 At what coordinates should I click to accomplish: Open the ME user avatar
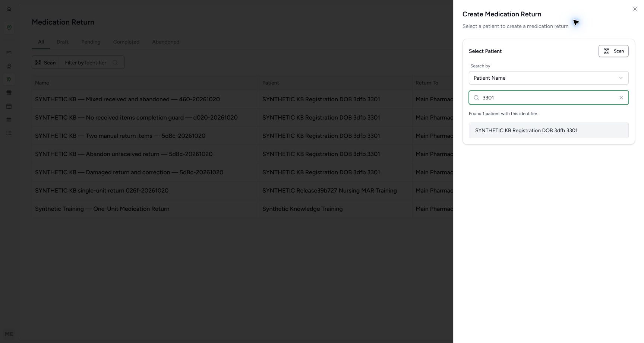click(x=9, y=334)
